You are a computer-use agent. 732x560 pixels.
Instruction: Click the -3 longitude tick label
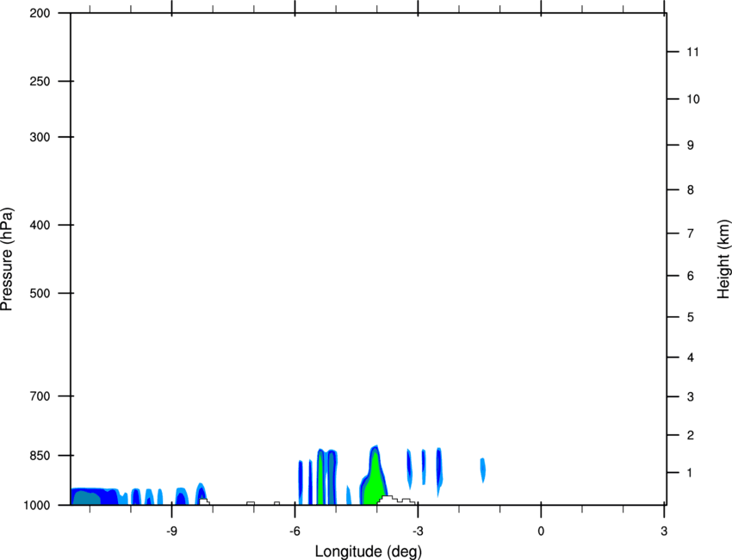[x=418, y=531]
